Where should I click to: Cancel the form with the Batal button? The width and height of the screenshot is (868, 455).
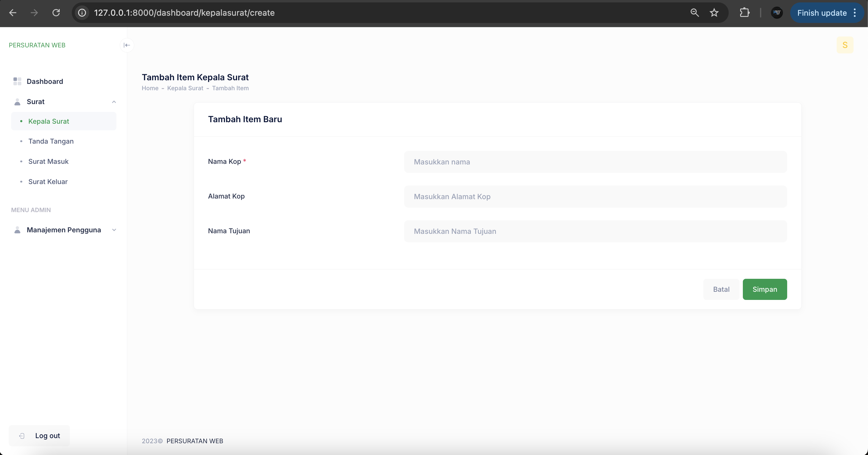pyautogui.click(x=721, y=289)
